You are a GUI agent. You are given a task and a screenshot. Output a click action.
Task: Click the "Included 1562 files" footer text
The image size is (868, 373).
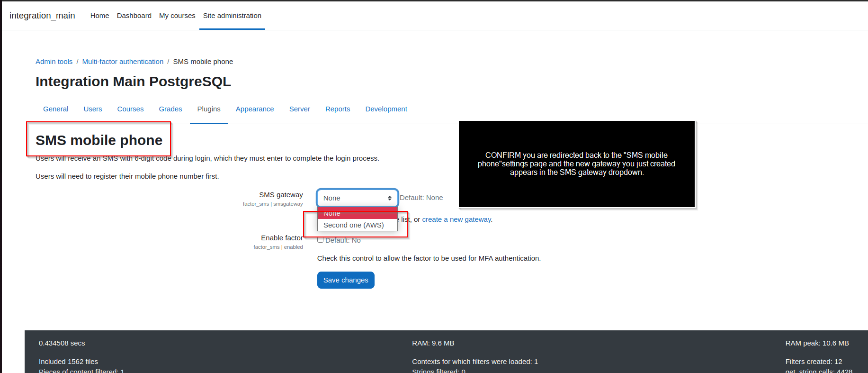click(x=68, y=362)
